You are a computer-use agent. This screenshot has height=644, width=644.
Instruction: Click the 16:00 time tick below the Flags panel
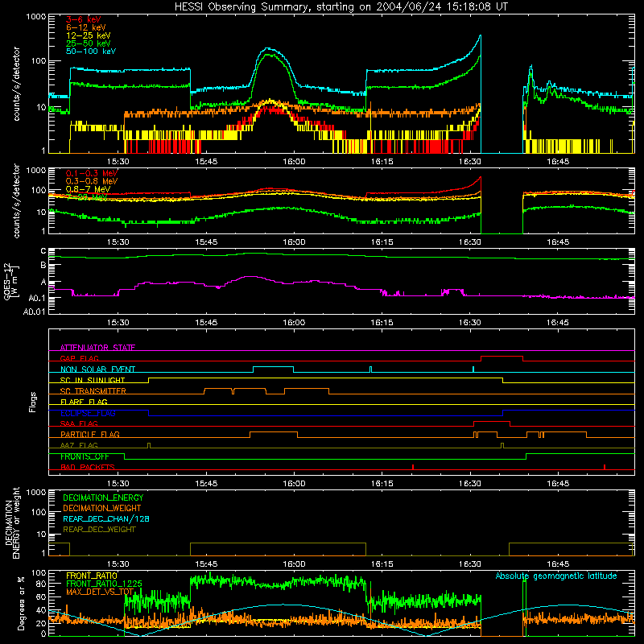(x=294, y=484)
